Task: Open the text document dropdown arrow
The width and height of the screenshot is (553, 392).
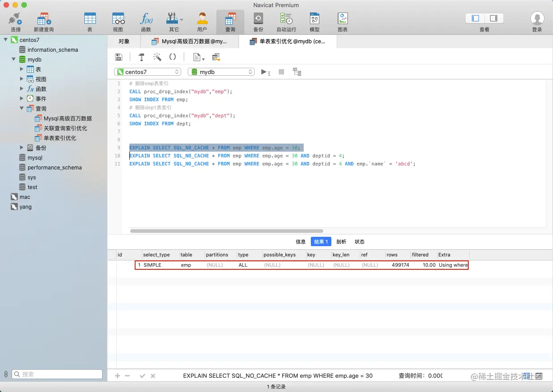Action: pos(203,58)
